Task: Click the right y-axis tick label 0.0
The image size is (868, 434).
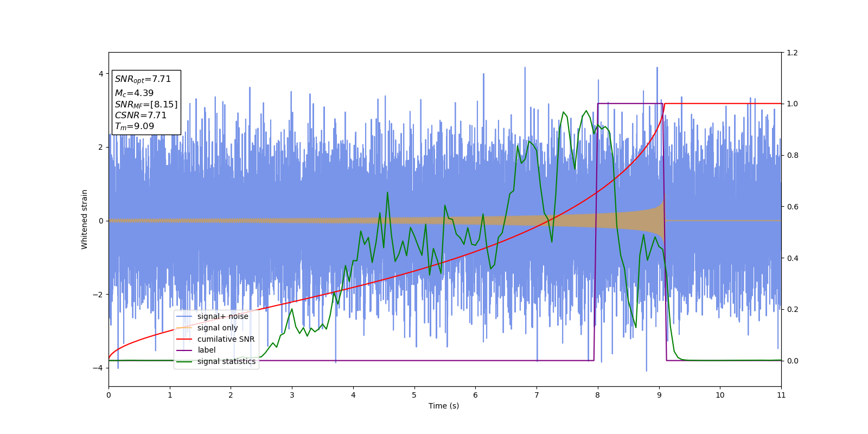Action: [792, 361]
